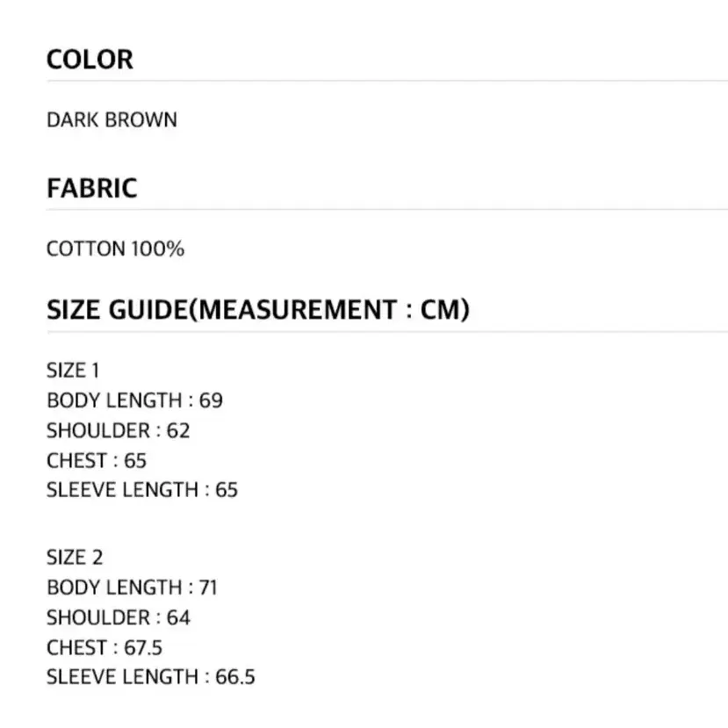Select the SHOULDER : 64 line

pos(119,617)
